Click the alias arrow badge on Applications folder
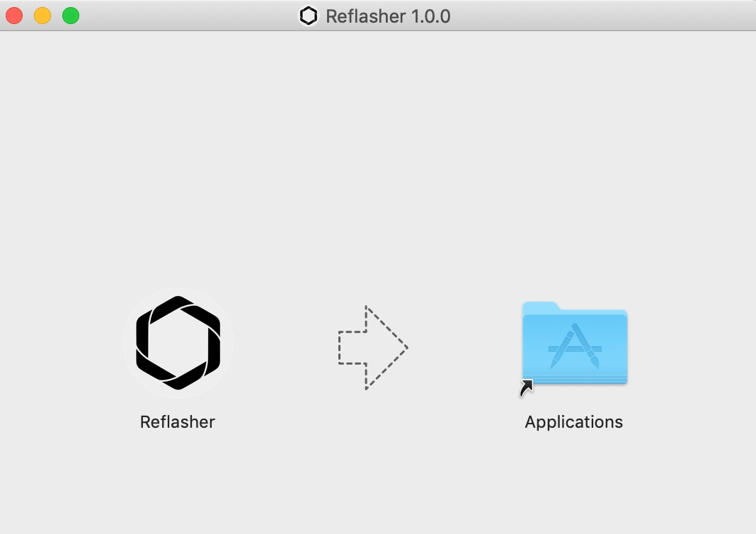The image size is (756, 534). (527, 388)
